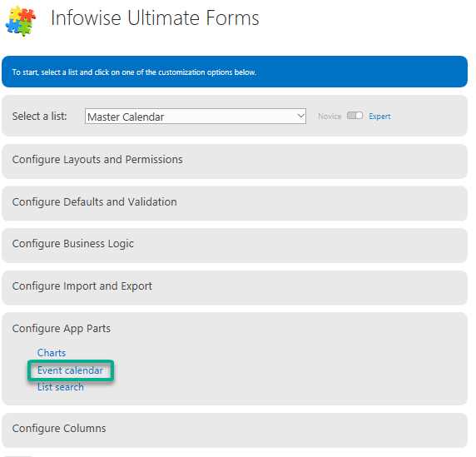476x457 pixels.
Task: Open the Master Calendar list dropdown
Action: pyautogui.click(x=196, y=117)
